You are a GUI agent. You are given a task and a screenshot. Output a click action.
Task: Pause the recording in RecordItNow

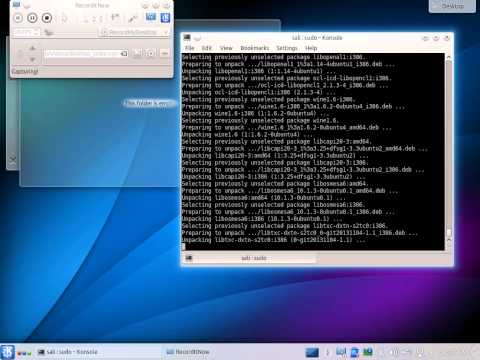click(x=32, y=18)
